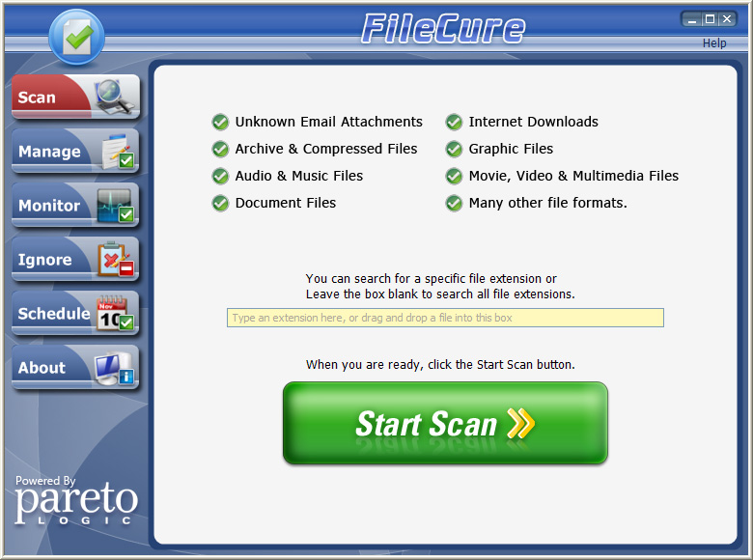Click checkmark beside Movie, Video & Multimedia Files
This screenshot has width=753, height=560.
pos(454,177)
